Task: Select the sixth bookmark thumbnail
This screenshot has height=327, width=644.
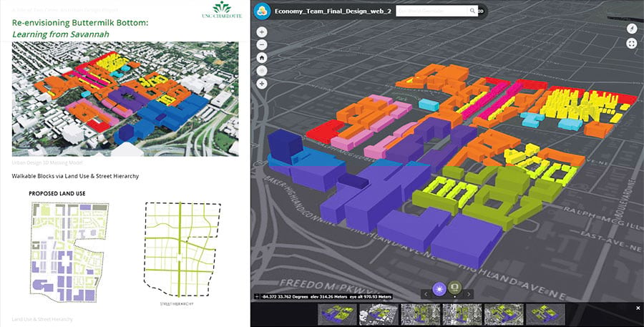Action: tap(545, 315)
